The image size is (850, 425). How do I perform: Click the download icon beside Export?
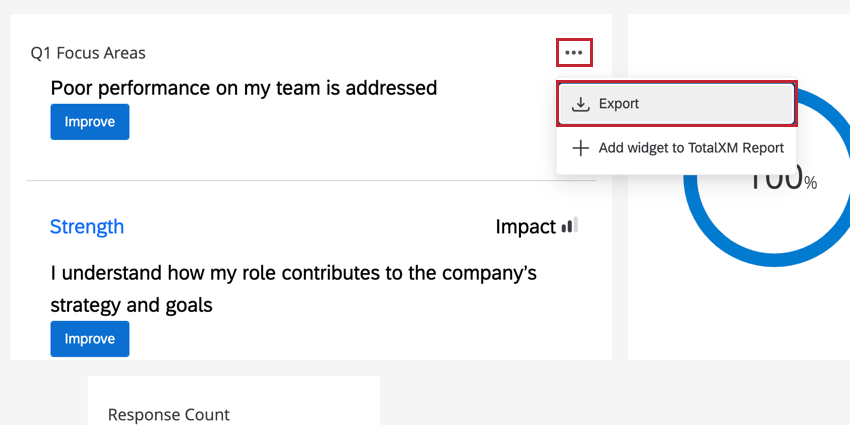click(x=580, y=104)
